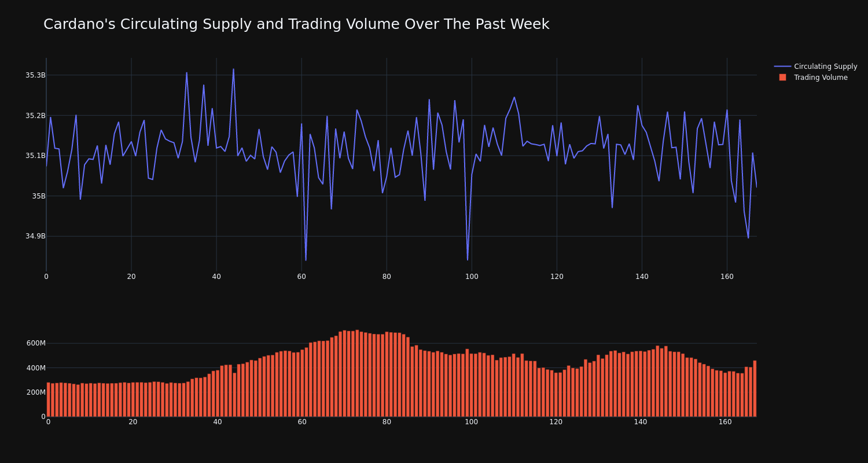Click the red Trading Volume legend square
This screenshot has width=868, height=463.
(x=782, y=78)
